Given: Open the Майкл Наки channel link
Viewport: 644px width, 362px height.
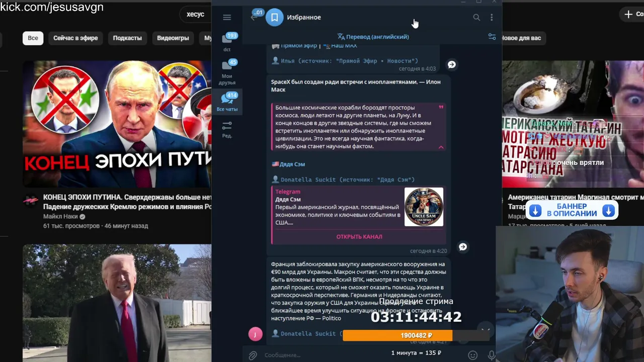Looking at the screenshot, I should tap(60, 217).
